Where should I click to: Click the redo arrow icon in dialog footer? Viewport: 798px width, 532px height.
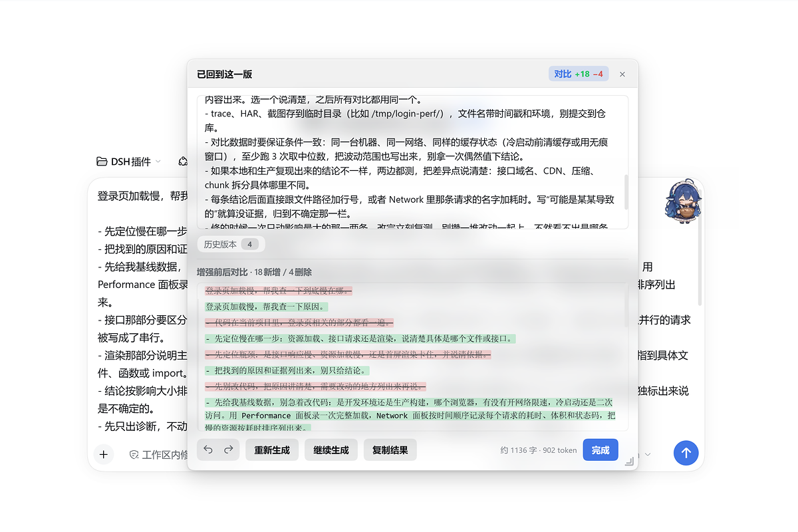228,450
